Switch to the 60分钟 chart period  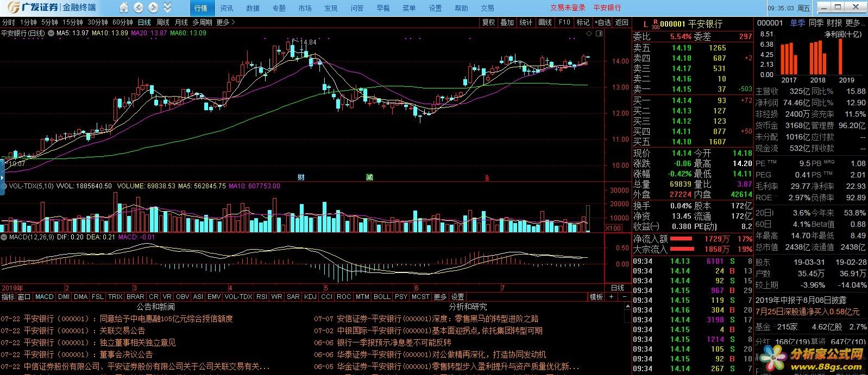[122, 23]
